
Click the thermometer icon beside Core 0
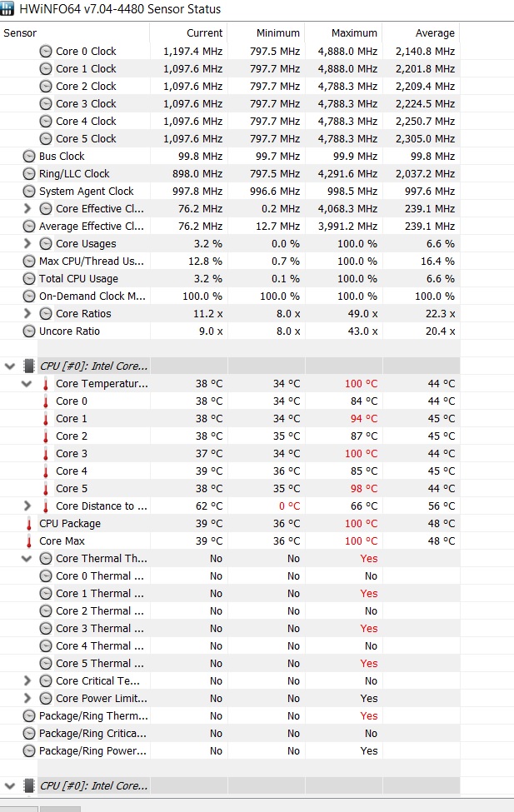click(47, 401)
